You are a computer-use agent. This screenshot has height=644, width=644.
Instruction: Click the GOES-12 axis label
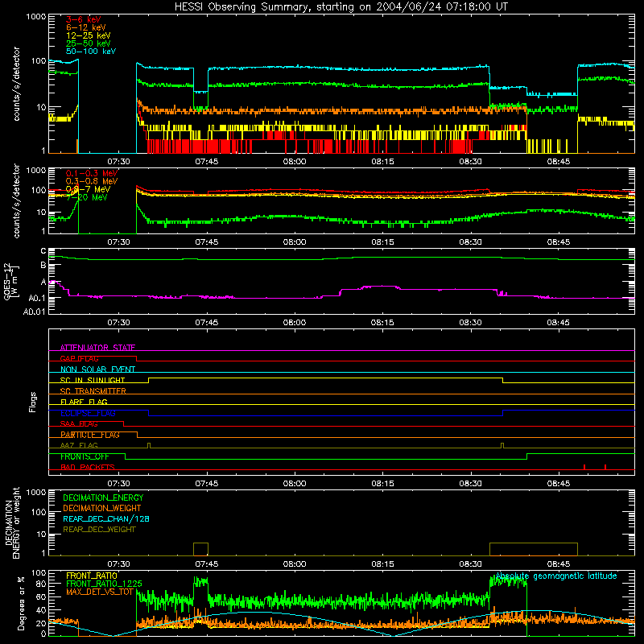[11, 281]
